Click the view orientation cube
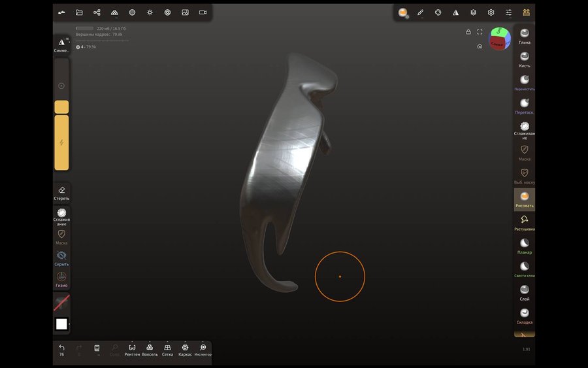Viewport: 588px width, 368px height. [x=500, y=39]
